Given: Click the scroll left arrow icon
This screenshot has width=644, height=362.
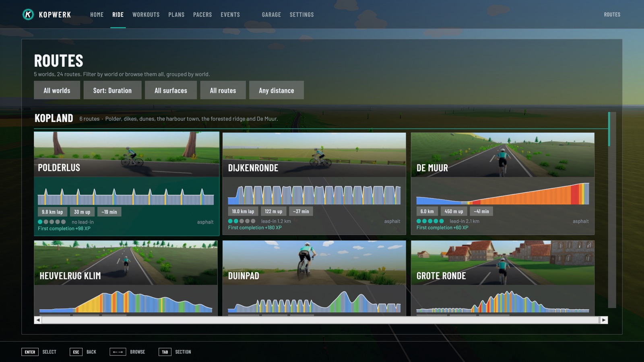Looking at the screenshot, I should click(38, 320).
